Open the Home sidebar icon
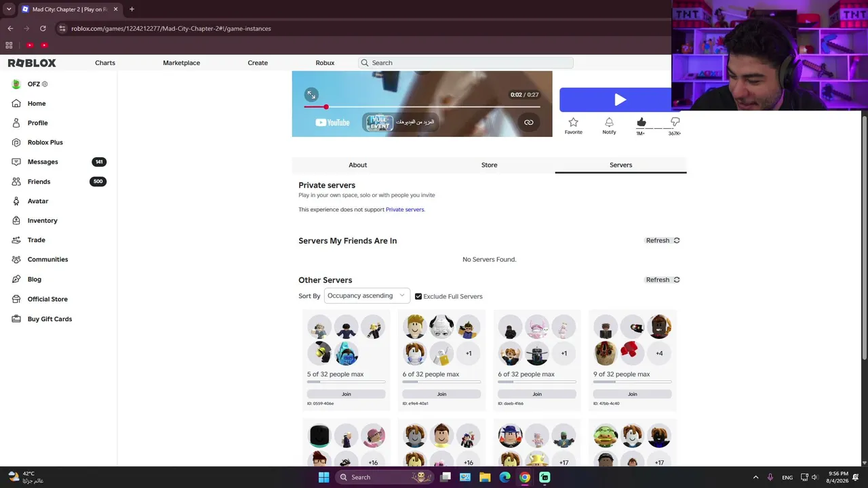This screenshot has width=868, height=488. click(x=16, y=104)
